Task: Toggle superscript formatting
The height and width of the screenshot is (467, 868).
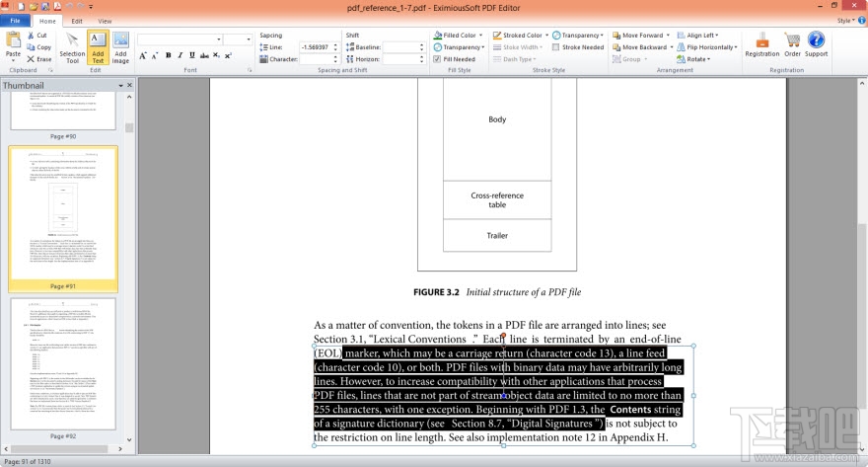Action: [x=228, y=55]
